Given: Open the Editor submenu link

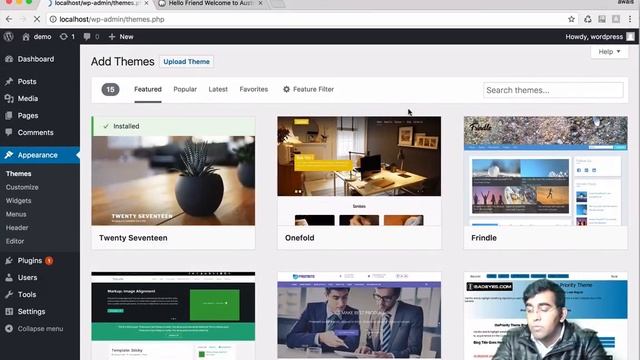Looking at the screenshot, I should pos(15,241).
